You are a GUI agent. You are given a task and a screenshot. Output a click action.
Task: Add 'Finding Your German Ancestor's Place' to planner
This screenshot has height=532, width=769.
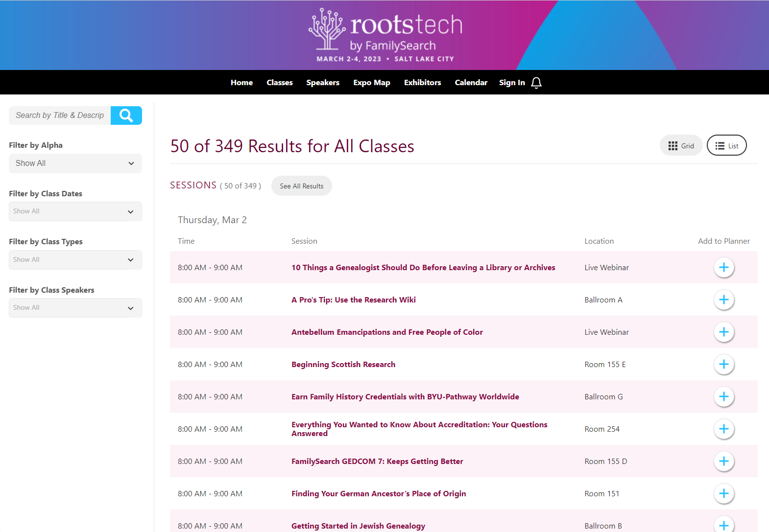coord(724,494)
